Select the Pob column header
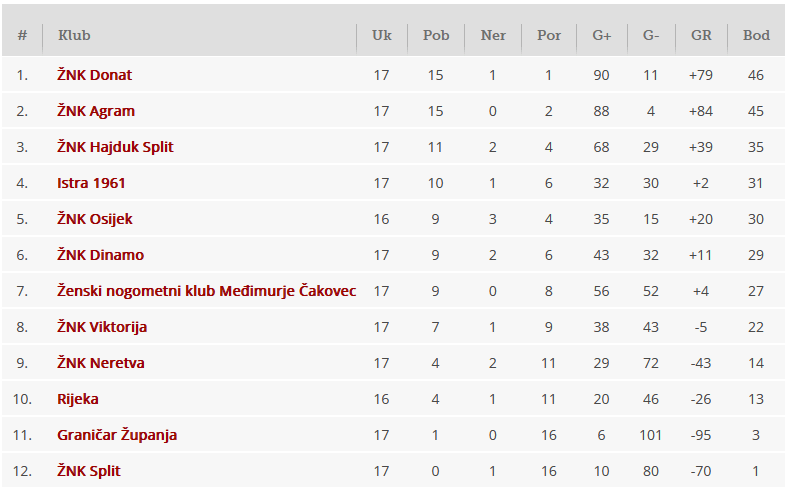This screenshot has height=490, width=790. coord(436,35)
